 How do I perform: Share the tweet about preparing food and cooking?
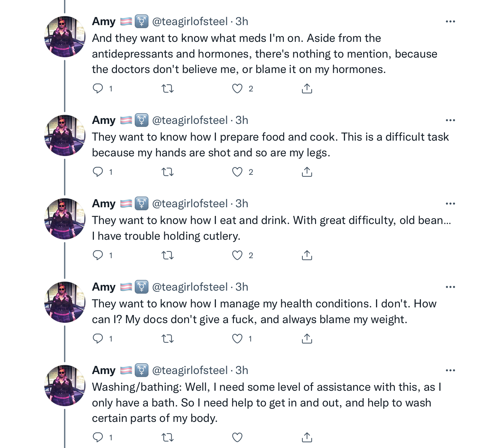click(x=307, y=172)
